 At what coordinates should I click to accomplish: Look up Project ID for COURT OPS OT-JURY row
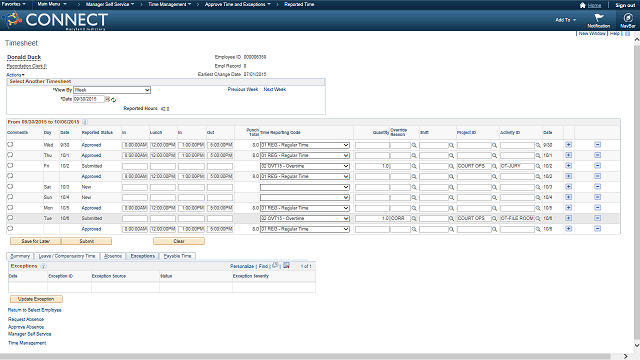(494, 166)
